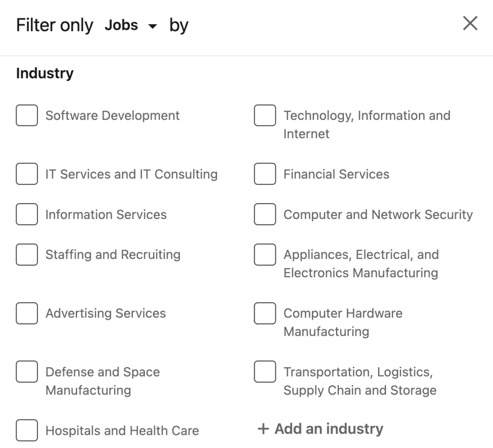Toggle the Information Services checkbox
This screenshot has width=493, height=448.
coord(27,215)
